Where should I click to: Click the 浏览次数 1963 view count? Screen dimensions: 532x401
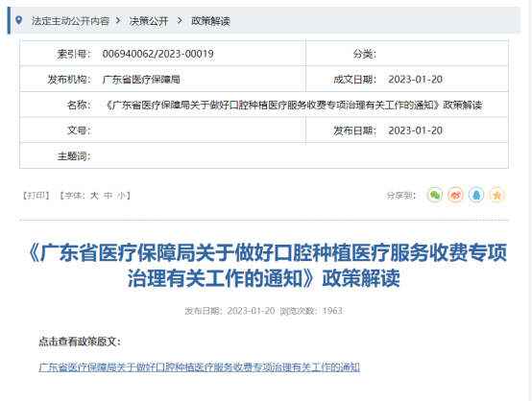point(311,311)
